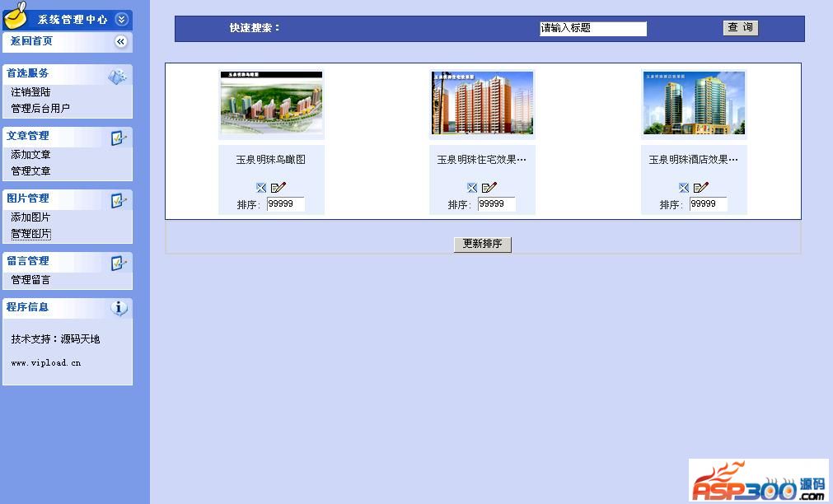
Task: Click the www.vipload.cn text
Action: point(46,363)
